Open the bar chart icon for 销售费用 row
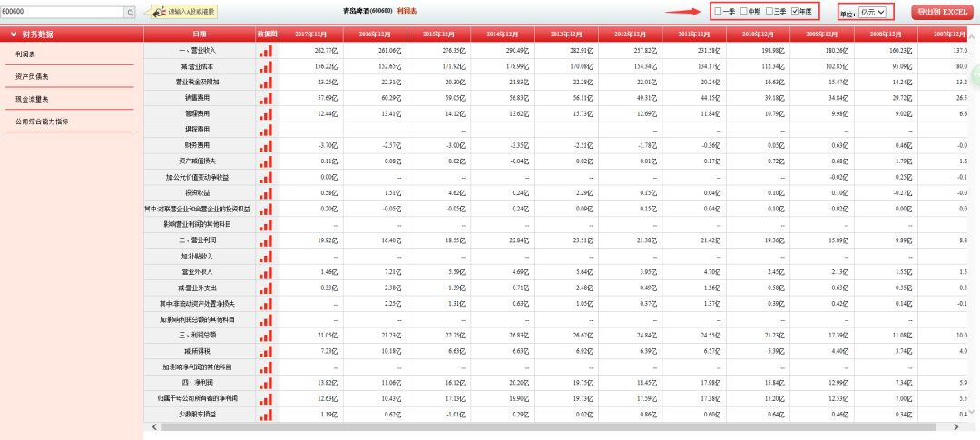The width and height of the screenshot is (980, 440). (x=266, y=98)
